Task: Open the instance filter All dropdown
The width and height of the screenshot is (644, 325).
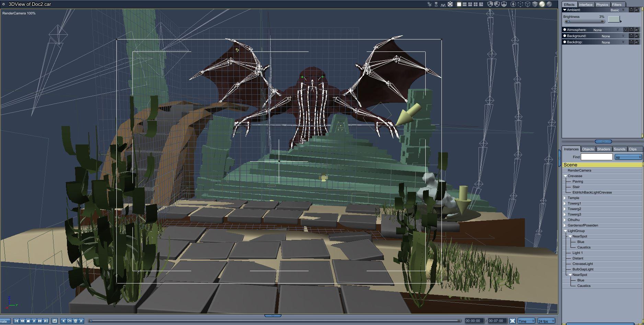Action: 628,157
